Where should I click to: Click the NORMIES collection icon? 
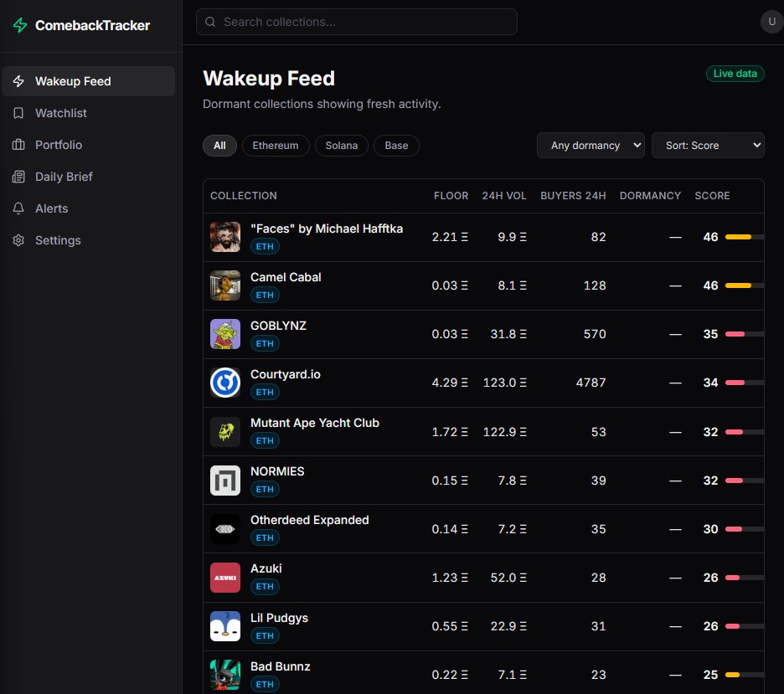point(225,481)
